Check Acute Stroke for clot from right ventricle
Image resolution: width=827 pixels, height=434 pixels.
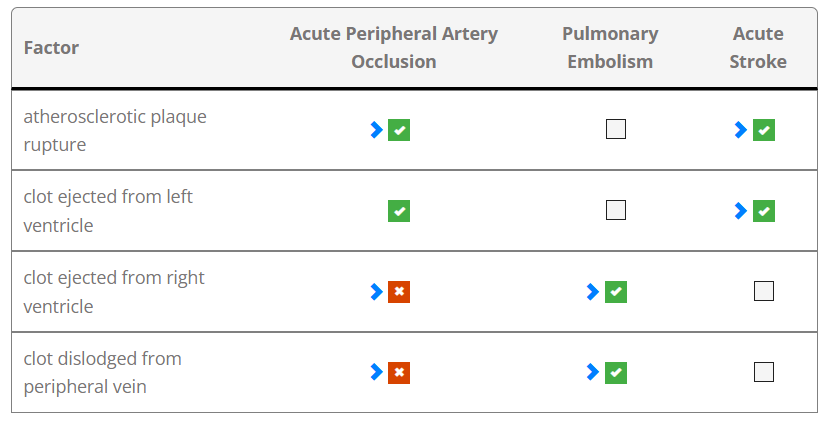pyautogui.click(x=764, y=291)
